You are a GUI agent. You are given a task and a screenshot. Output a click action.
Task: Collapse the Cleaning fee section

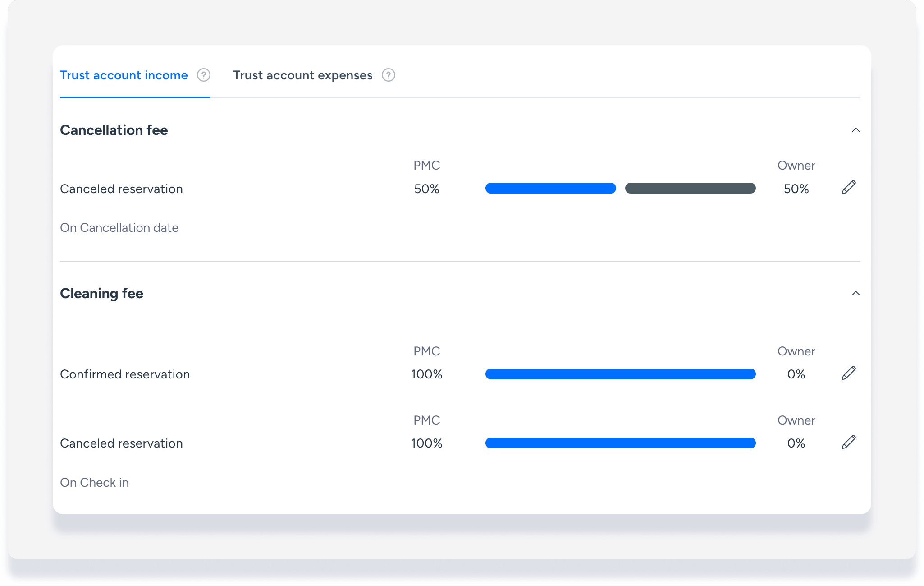[x=855, y=294]
